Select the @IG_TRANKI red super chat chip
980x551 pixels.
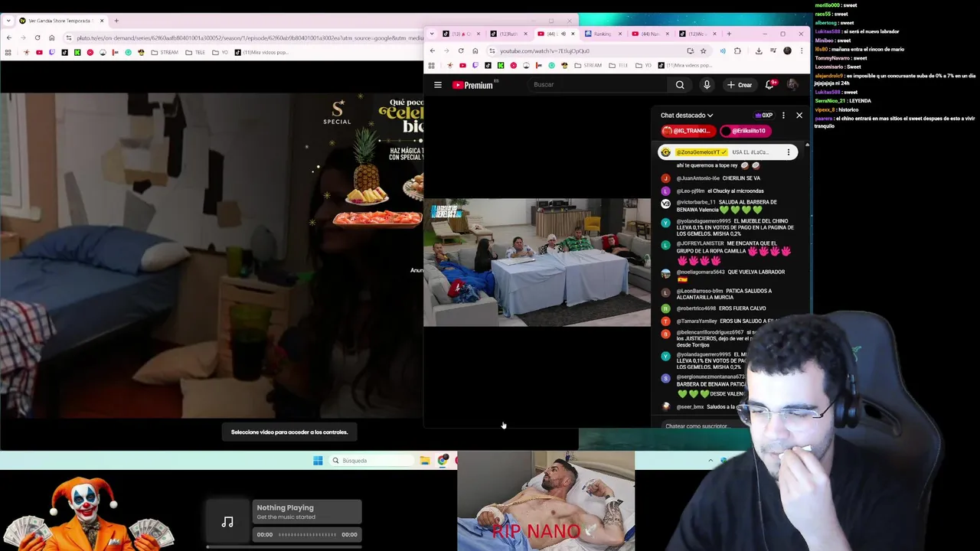point(688,131)
